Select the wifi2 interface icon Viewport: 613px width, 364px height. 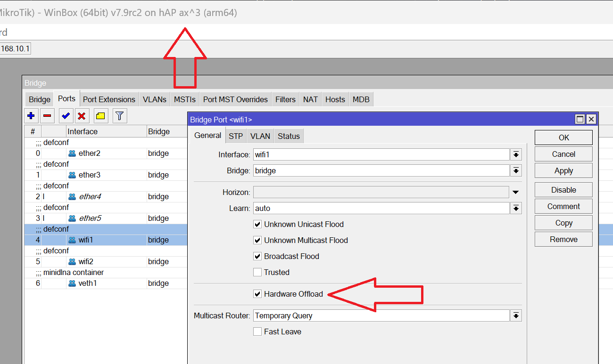pyautogui.click(x=72, y=262)
